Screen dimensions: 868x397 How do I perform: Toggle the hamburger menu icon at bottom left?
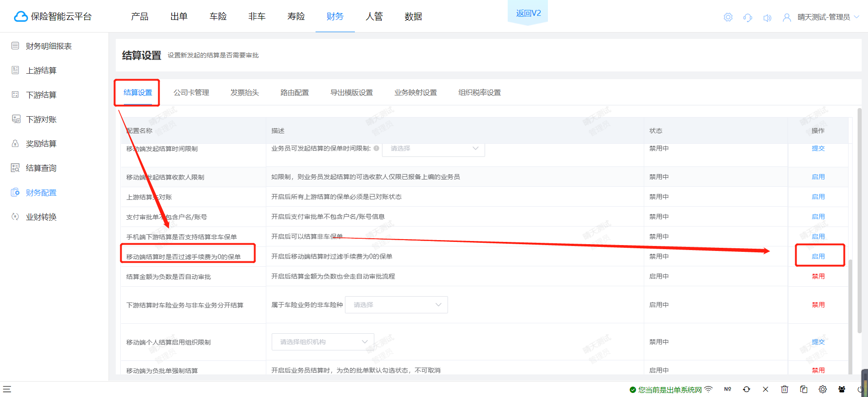7,389
